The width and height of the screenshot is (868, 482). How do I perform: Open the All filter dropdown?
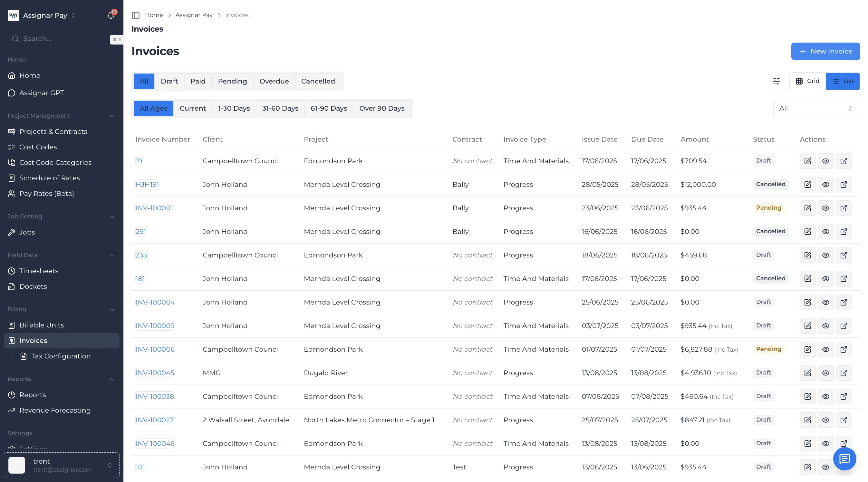pyautogui.click(x=816, y=108)
